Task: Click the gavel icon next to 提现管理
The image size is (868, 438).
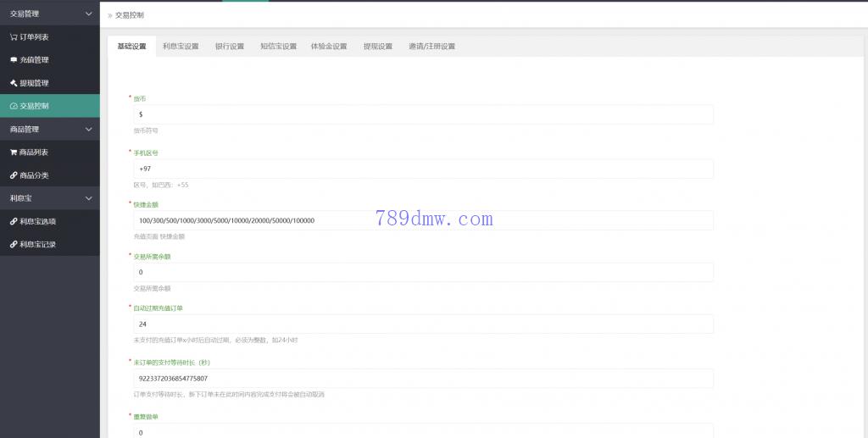Action: click(13, 83)
